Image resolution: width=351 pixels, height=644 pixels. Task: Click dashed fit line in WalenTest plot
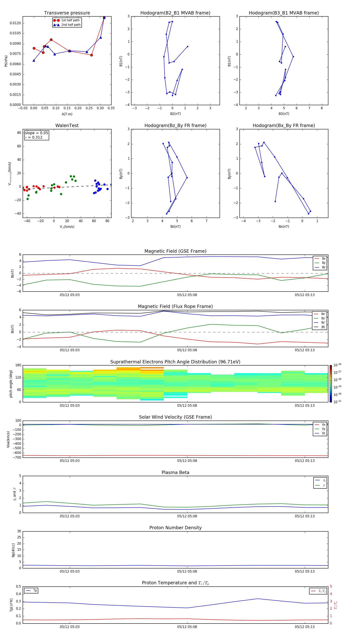[67, 187]
